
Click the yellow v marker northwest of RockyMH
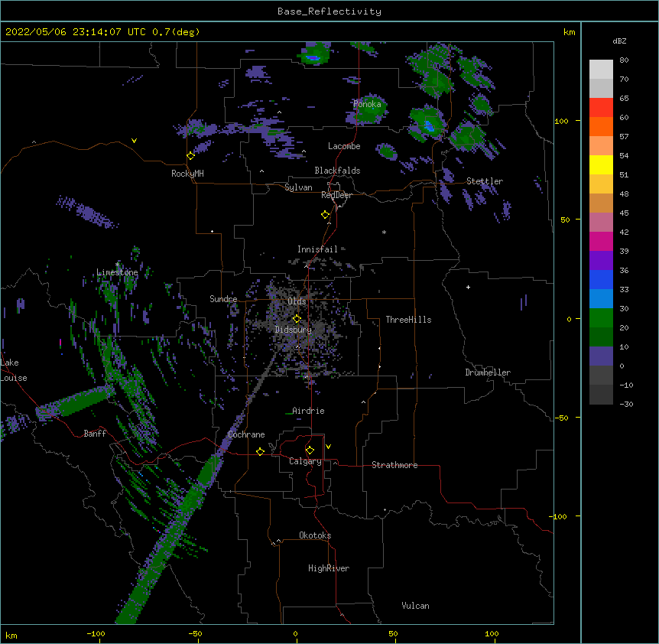coord(134,141)
